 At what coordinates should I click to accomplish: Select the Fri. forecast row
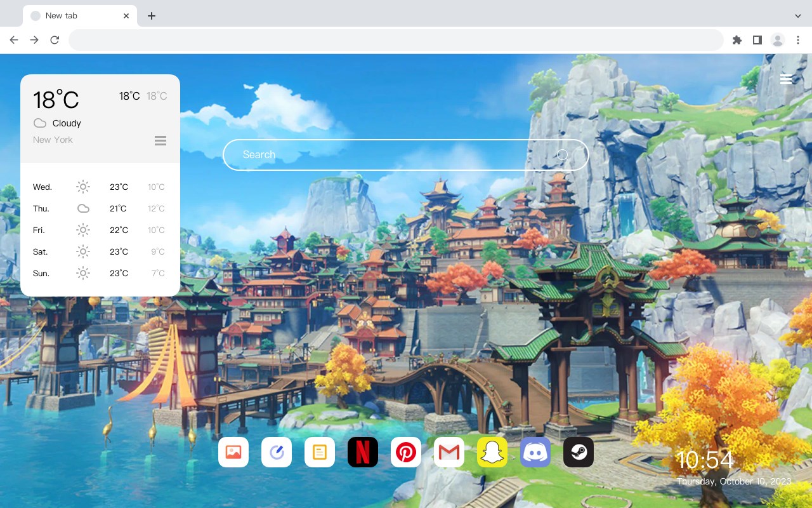pos(100,230)
